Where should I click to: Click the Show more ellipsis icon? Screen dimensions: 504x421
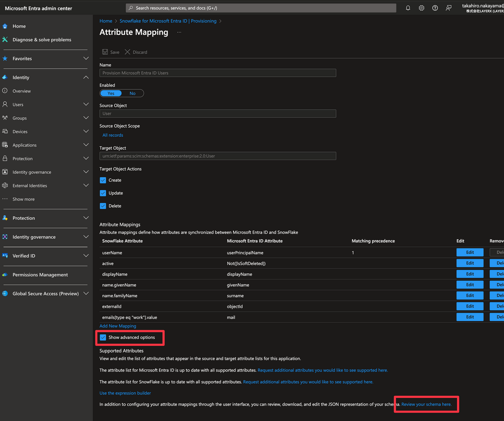[5, 199]
